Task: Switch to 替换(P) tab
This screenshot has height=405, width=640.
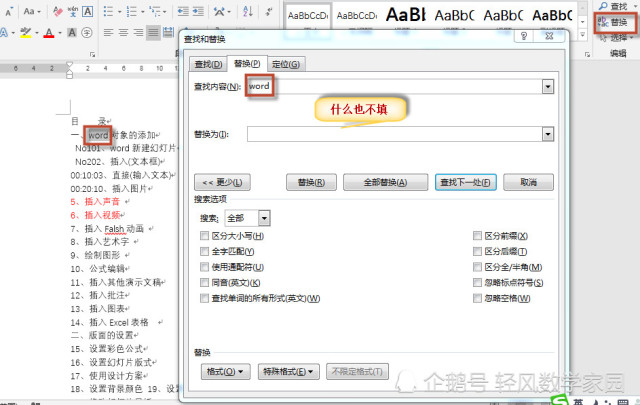Action: pos(247,64)
